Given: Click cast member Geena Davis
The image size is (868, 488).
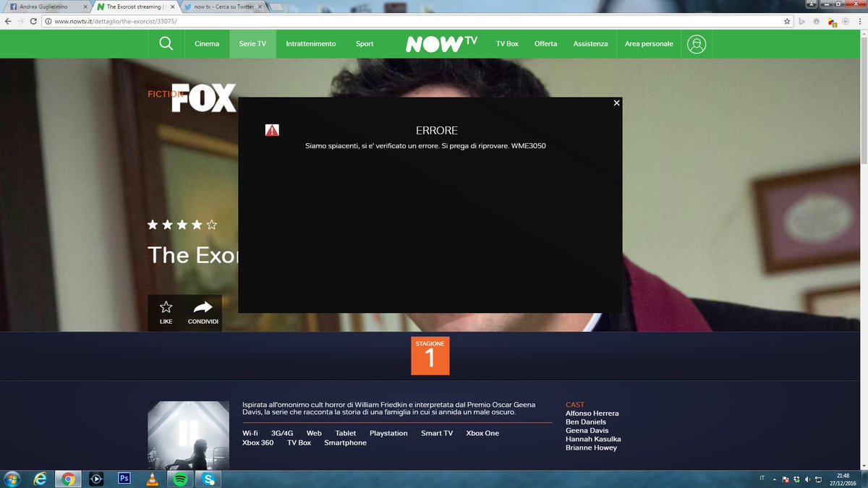Looking at the screenshot, I should tap(587, 431).
